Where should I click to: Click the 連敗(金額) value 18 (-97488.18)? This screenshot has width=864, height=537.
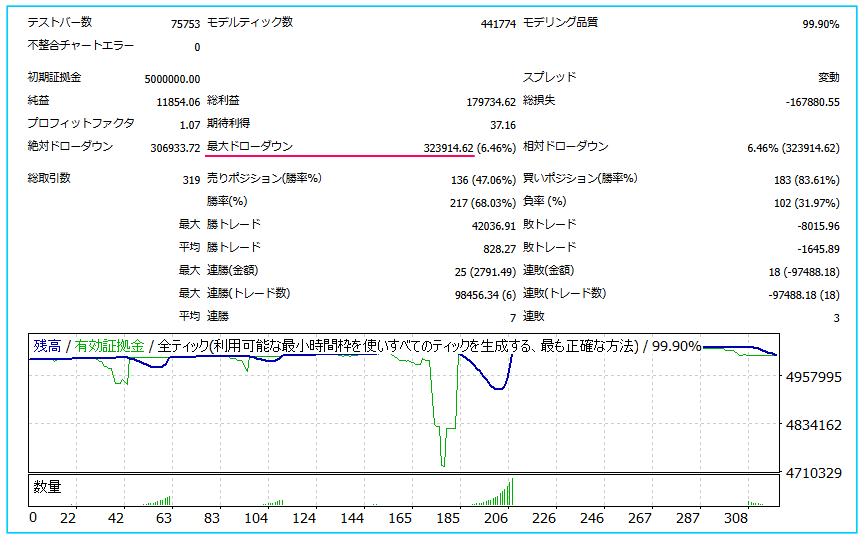pos(804,273)
